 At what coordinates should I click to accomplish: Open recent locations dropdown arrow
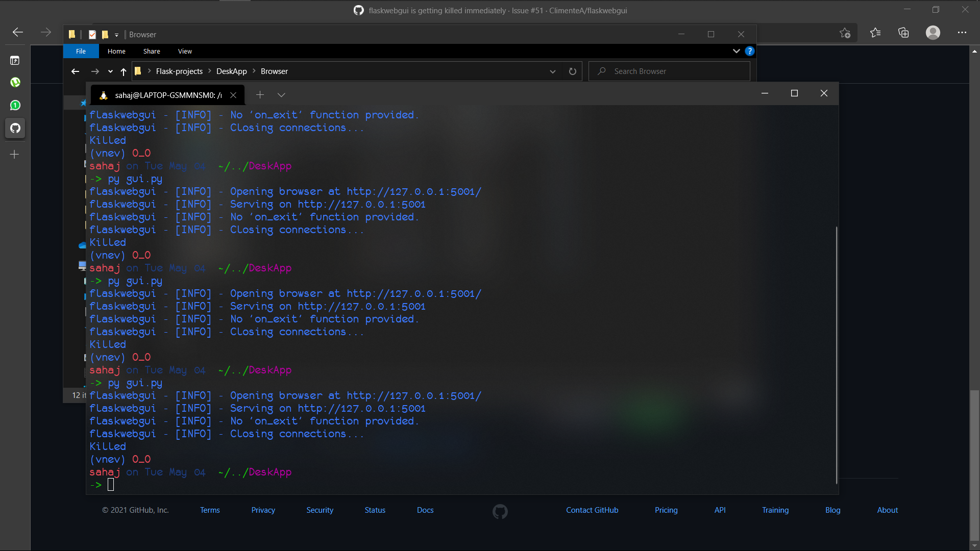point(110,71)
